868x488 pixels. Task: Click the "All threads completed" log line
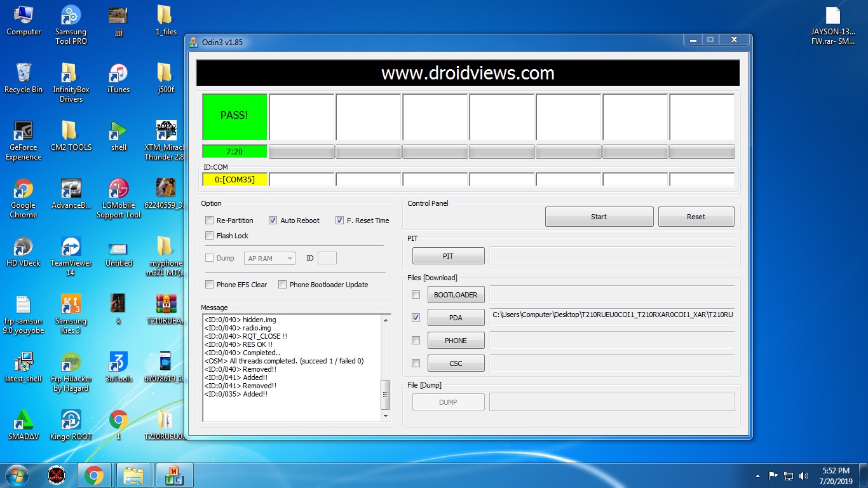point(284,361)
